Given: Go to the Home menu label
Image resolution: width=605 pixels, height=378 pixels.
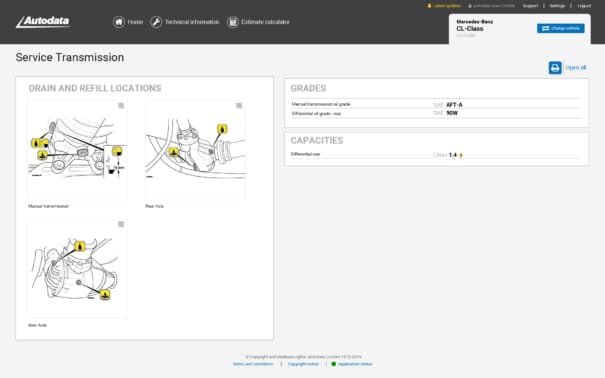Looking at the screenshot, I should [x=135, y=22].
